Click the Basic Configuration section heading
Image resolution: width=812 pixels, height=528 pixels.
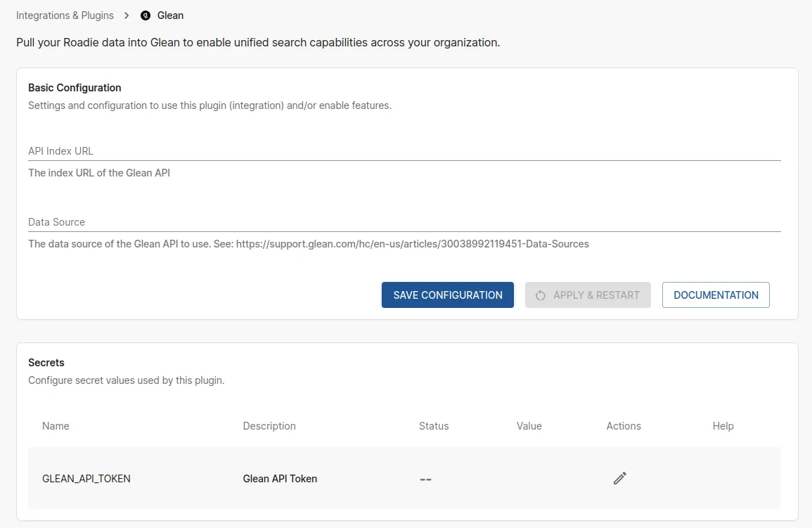75,87
